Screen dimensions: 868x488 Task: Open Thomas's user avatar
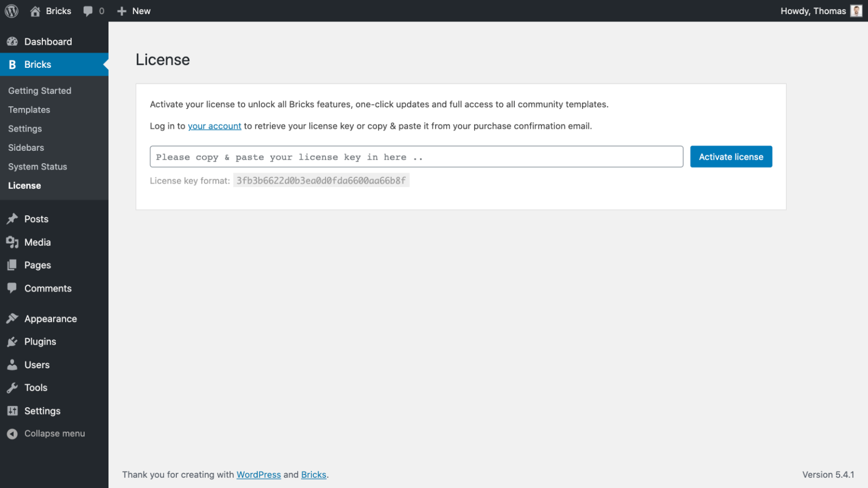(856, 11)
